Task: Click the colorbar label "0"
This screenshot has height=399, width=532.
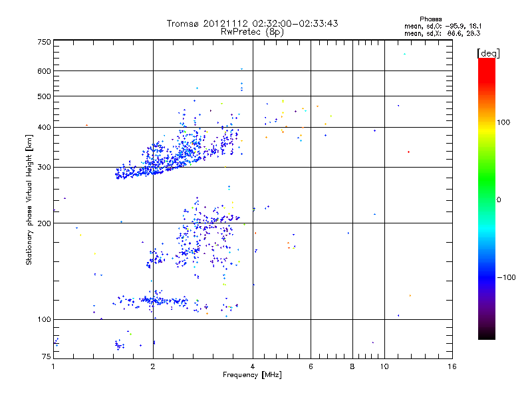Action: click(x=499, y=200)
